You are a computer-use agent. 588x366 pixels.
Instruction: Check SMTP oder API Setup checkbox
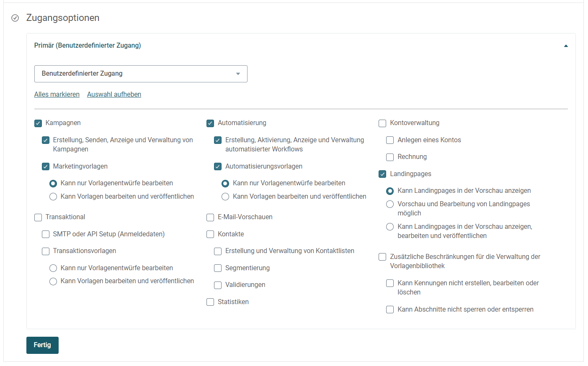[x=46, y=234]
